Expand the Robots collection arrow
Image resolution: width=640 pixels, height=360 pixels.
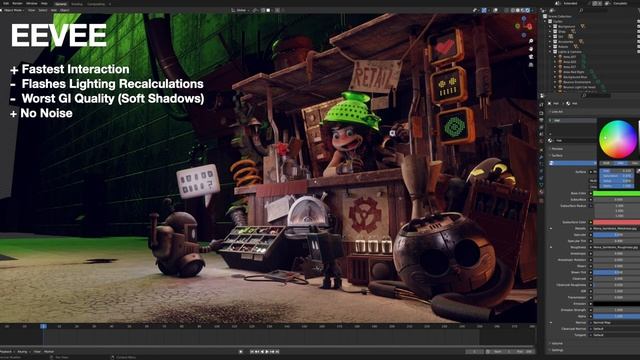[x=550, y=47]
